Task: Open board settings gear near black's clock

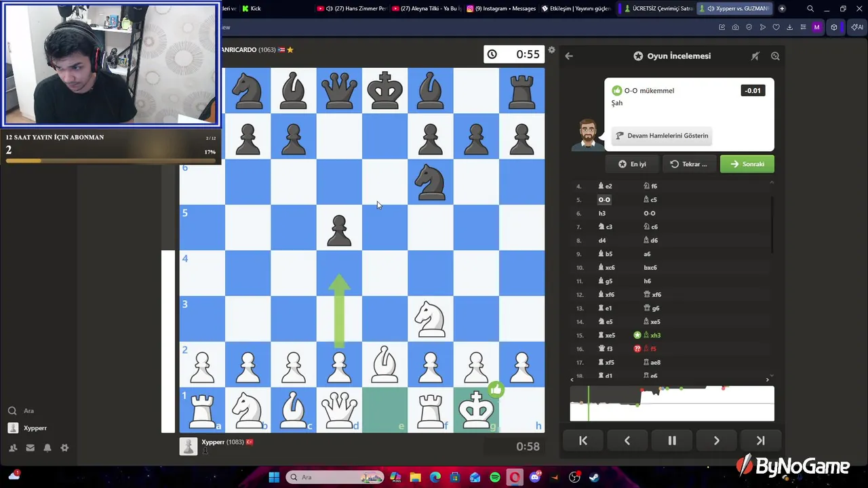Action: pos(551,50)
